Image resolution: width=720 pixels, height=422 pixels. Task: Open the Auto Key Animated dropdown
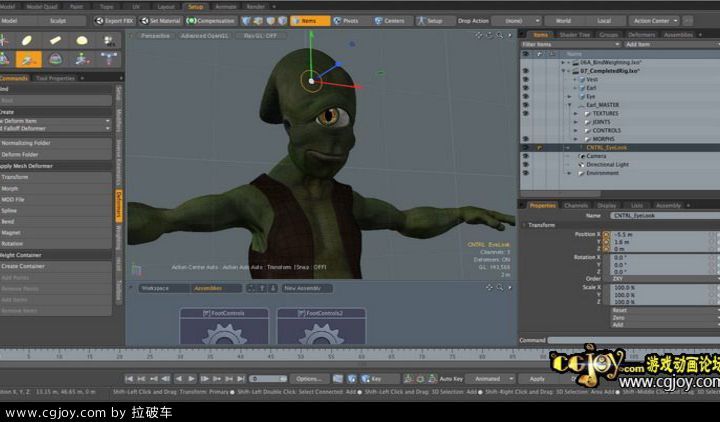point(490,379)
